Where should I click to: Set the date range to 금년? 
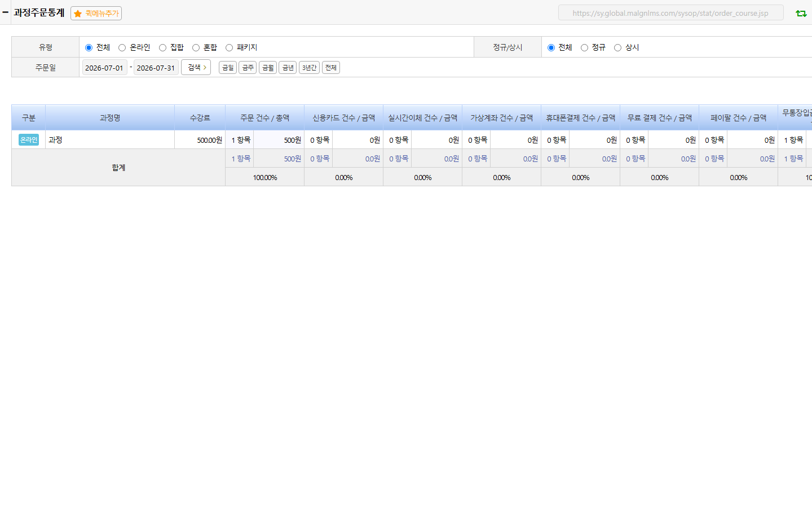288,68
